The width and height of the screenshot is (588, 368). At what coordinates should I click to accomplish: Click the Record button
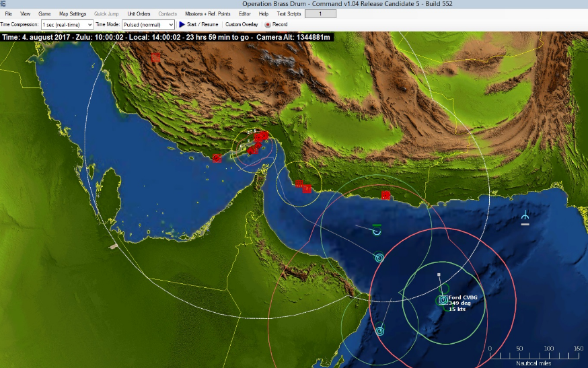(x=276, y=24)
